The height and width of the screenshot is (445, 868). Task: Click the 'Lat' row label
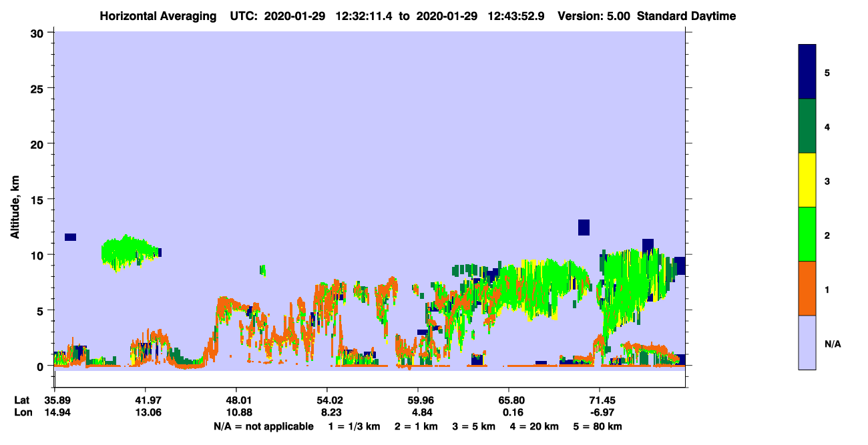tap(22, 400)
